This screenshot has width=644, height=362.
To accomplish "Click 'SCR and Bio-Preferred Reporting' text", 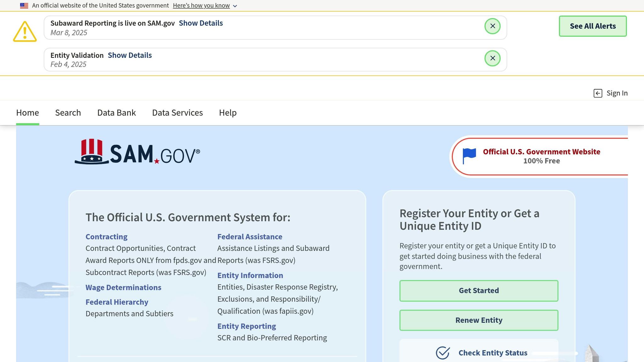I will [272, 338].
